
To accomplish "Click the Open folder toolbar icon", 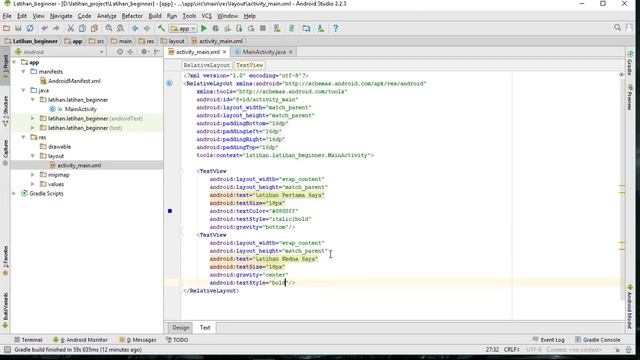I will pyautogui.click(x=7, y=28).
